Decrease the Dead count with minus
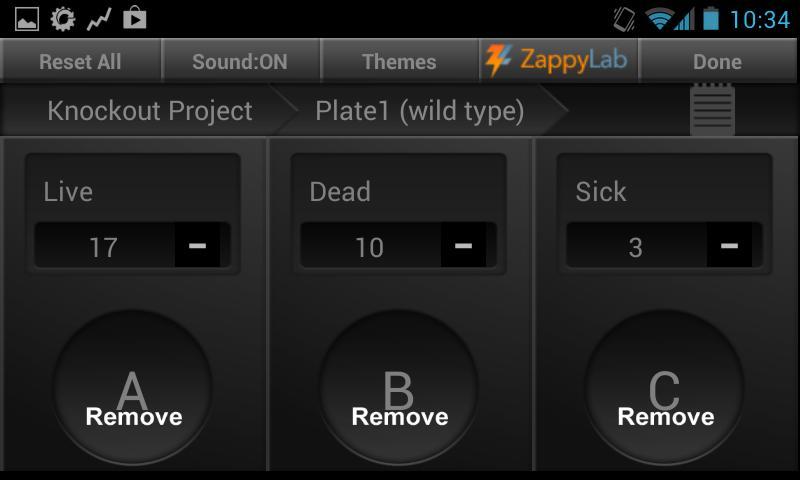This screenshot has height=480, width=800. tap(463, 246)
